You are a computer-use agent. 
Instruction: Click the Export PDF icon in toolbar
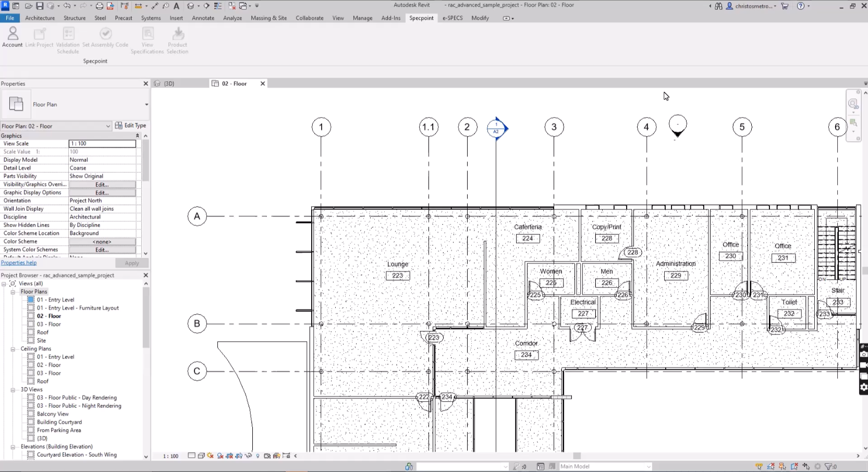111,6
